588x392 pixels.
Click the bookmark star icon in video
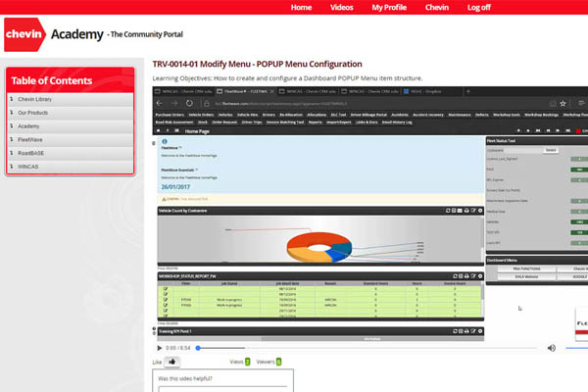(563, 104)
